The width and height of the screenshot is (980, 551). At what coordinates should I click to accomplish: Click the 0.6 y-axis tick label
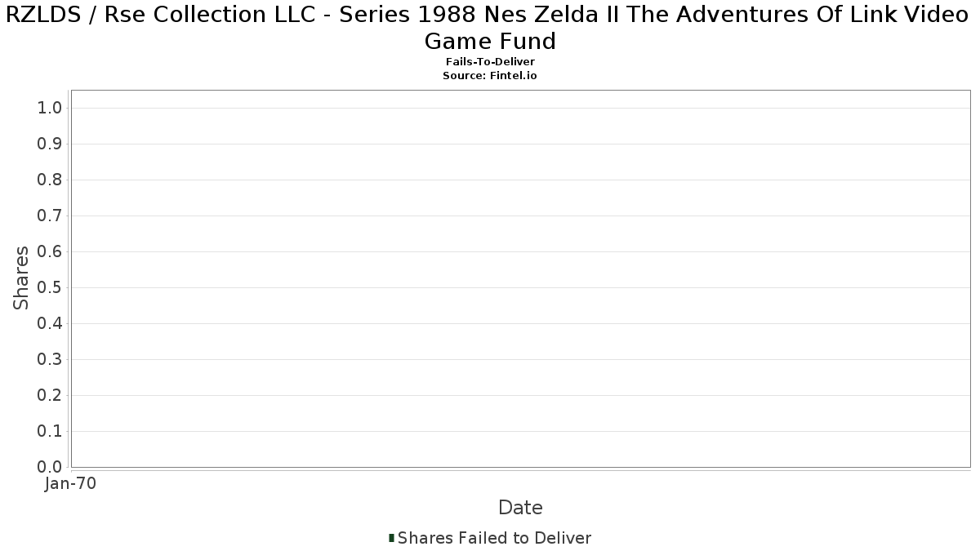(51, 252)
